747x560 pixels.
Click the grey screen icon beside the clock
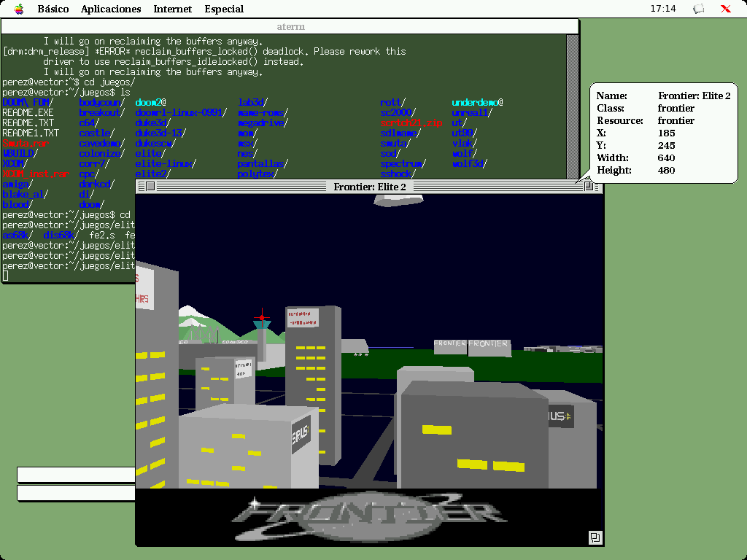[x=698, y=9]
